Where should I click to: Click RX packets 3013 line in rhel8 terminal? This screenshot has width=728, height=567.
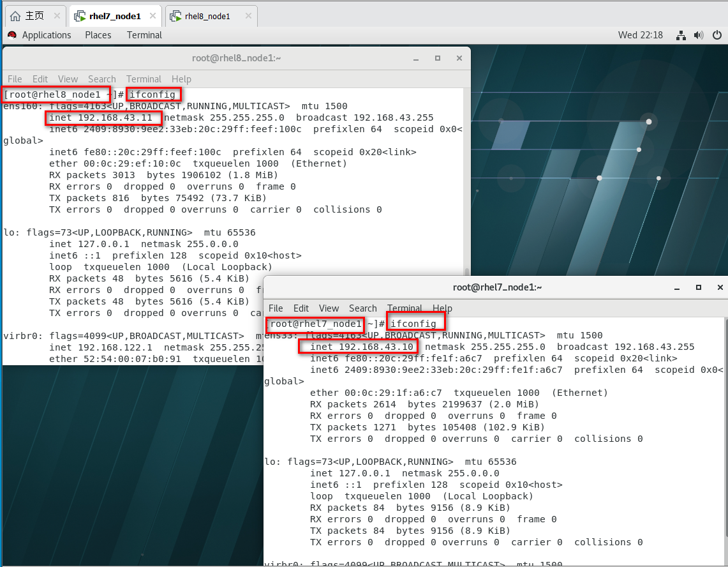point(163,175)
